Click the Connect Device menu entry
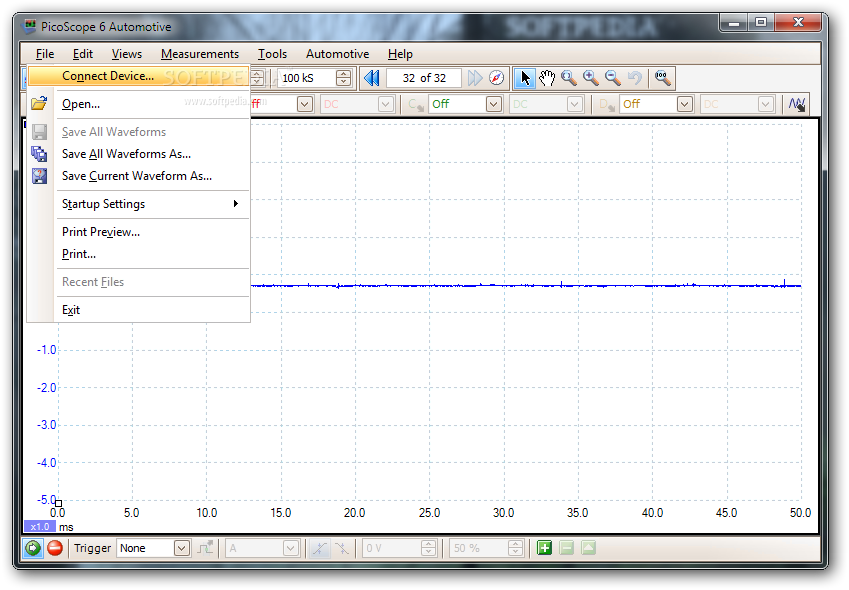The width and height of the screenshot is (849, 590). (139, 76)
